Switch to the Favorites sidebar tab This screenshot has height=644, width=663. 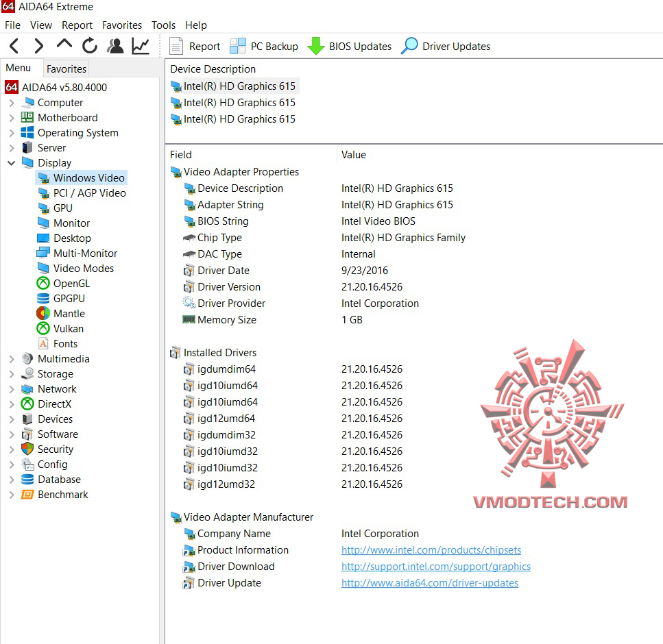(x=67, y=69)
